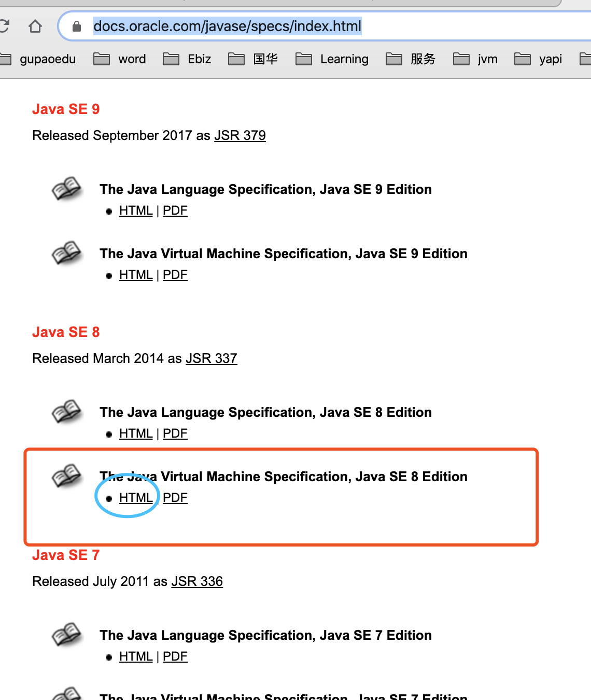Open PDF of Java Virtual Machine Specification SE 9
591x700 pixels.
[x=175, y=275]
